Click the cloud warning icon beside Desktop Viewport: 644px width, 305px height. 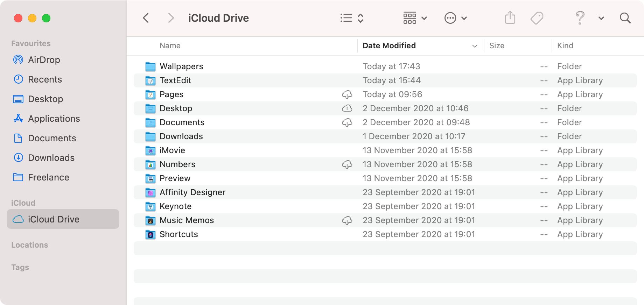coord(347,108)
